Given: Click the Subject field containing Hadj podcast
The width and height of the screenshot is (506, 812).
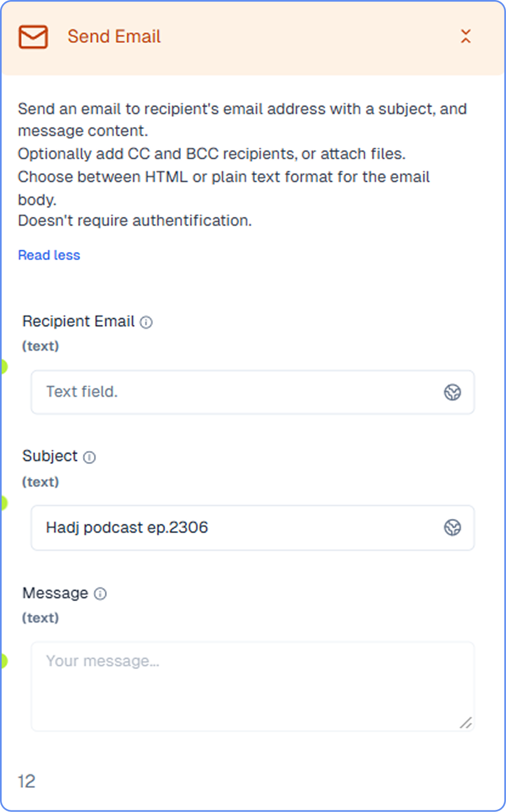Looking at the screenshot, I should pyautogui.click(x=253, y=528).
